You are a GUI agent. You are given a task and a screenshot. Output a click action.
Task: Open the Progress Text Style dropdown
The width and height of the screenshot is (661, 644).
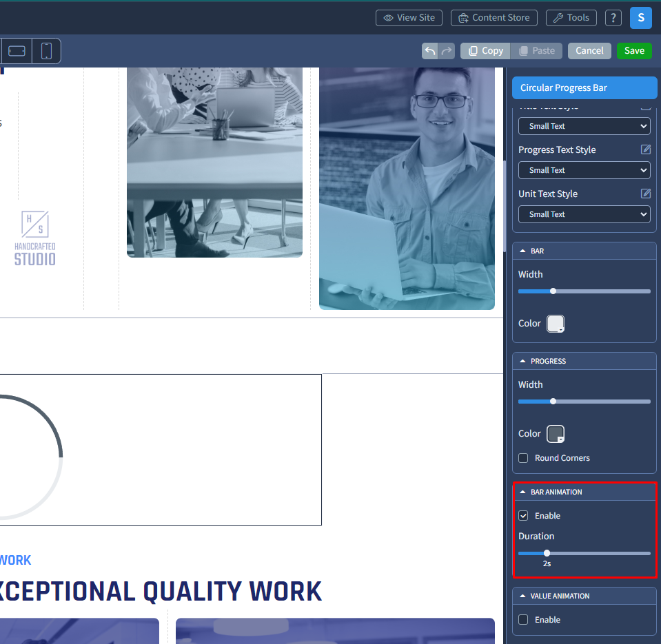point(584,170)
